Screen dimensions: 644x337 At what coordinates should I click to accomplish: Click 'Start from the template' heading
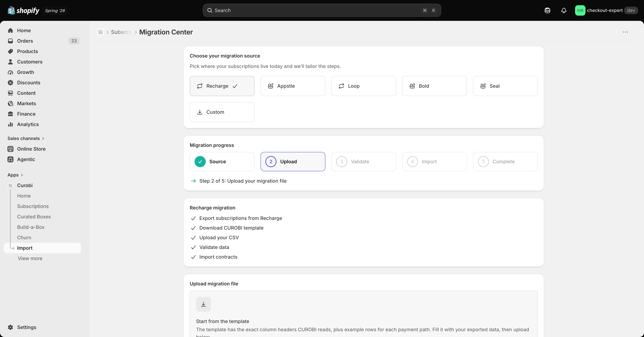tap(222, 322)
